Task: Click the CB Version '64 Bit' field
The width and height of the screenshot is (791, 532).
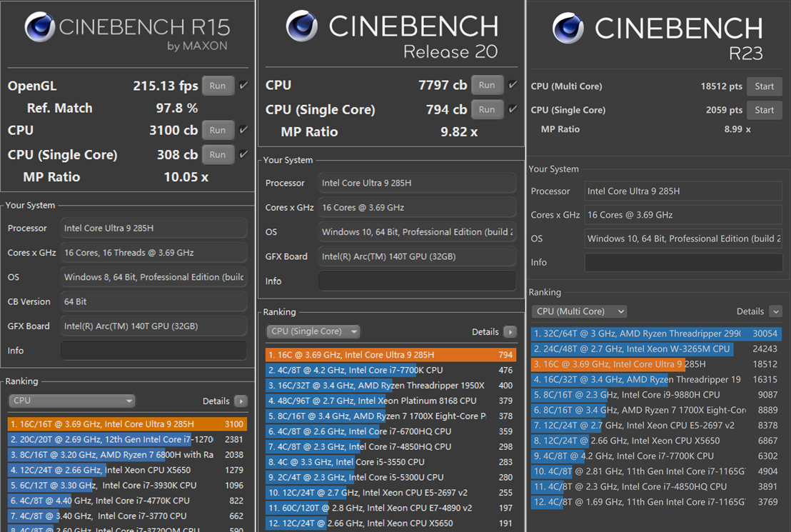Action: click(153, 301)
